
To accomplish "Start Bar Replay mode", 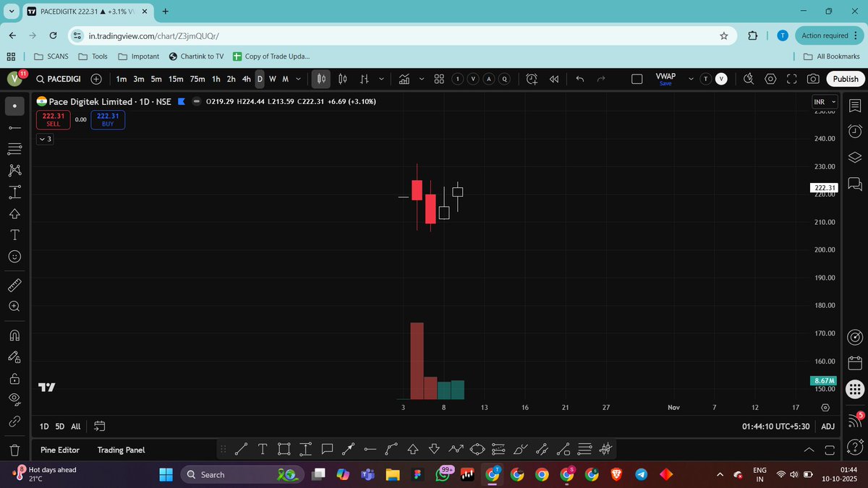I will click(x=554, y=80).
